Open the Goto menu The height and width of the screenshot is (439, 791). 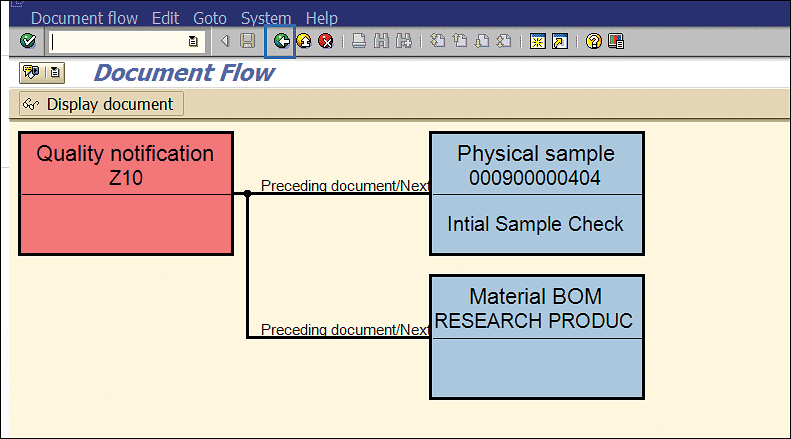[x=210, y=18]
